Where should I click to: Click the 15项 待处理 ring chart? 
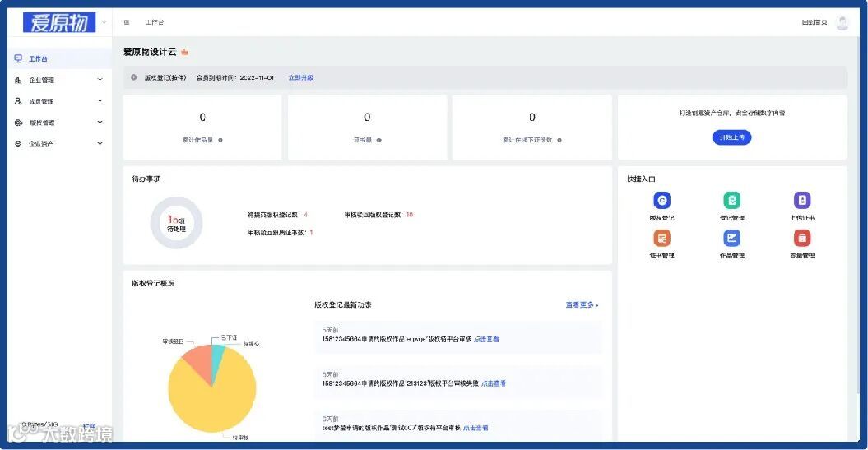click(x=176, y=223)
